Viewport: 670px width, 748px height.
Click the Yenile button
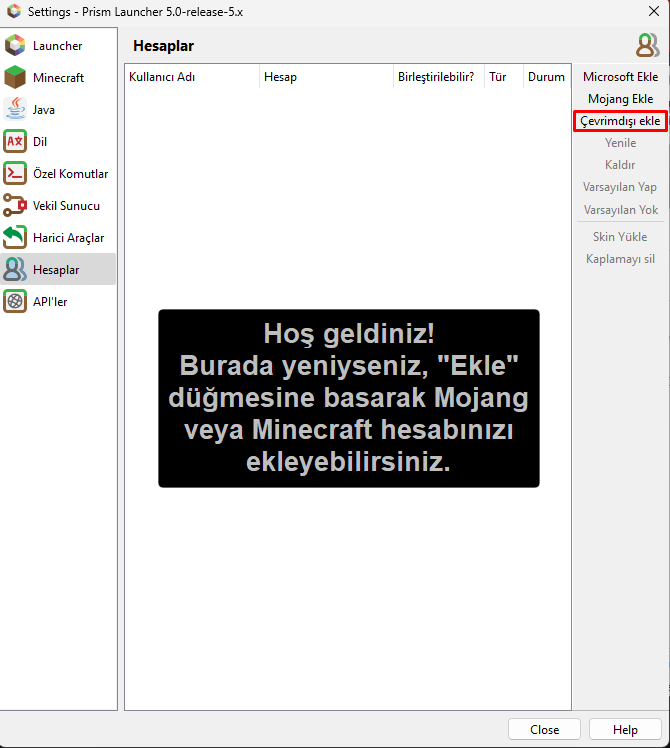[x=620, y=143]
